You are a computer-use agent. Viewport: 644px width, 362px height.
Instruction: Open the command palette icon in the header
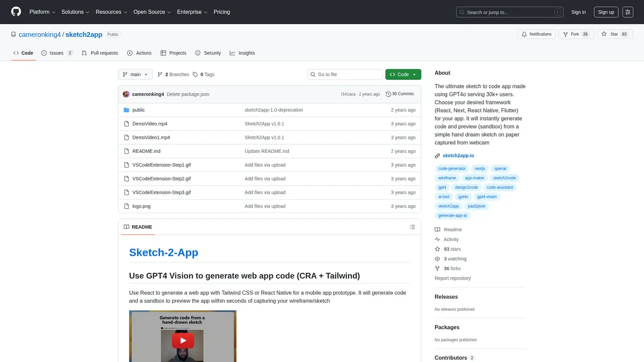[x=627, y=12]
